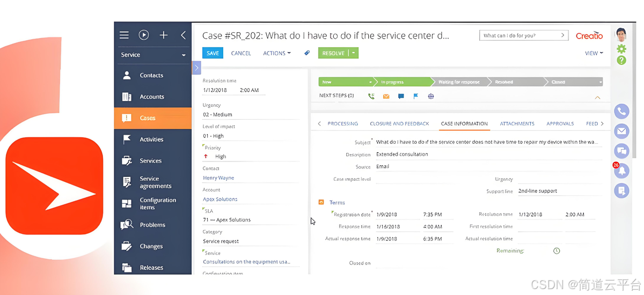Viewport: 644px width, 295px height.
Task: Open the Accounts section
Action: coord(153,97)
